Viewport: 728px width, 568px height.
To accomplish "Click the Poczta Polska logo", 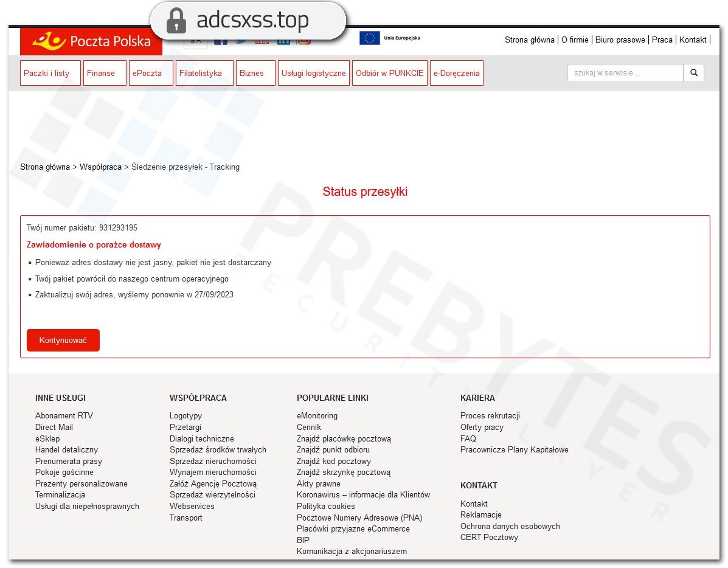I will pyautogui.click(x=91, y=41).
